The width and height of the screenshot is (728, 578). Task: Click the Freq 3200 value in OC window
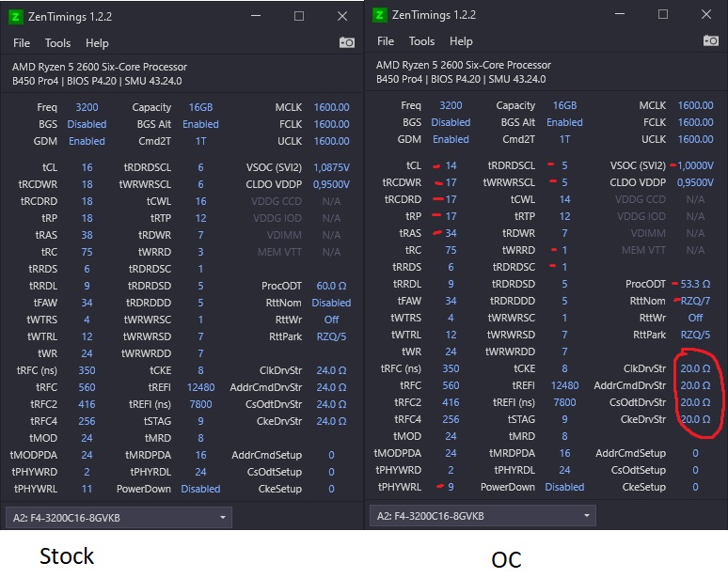pyautogui.click(x=451, y=106)
